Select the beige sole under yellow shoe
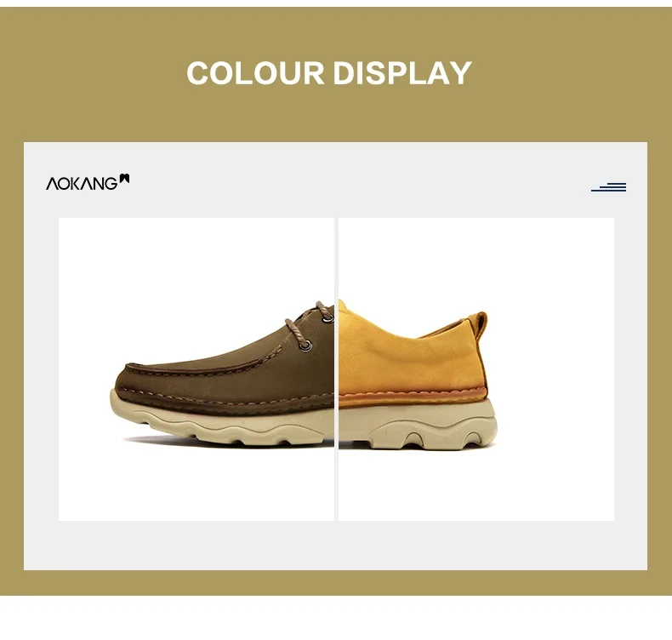The width and height of the screenshot is (672, 640). point(418,425)
